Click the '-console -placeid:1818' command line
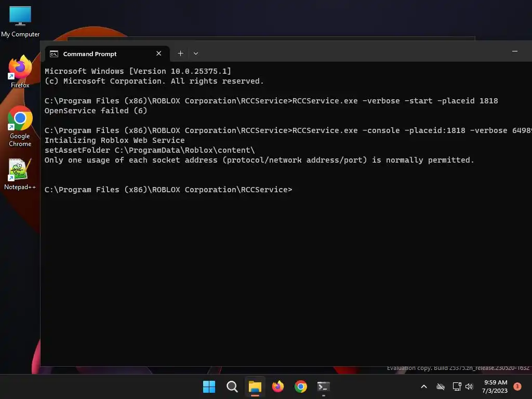The height and width of the screenshot is (399, 532). coord(288,130)
